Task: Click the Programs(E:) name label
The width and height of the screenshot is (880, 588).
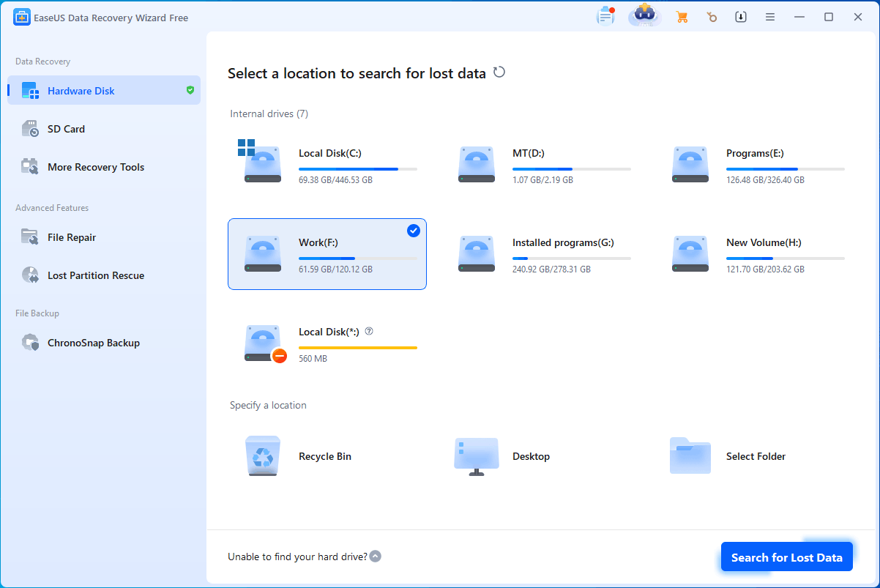Action: click(755, 153)
